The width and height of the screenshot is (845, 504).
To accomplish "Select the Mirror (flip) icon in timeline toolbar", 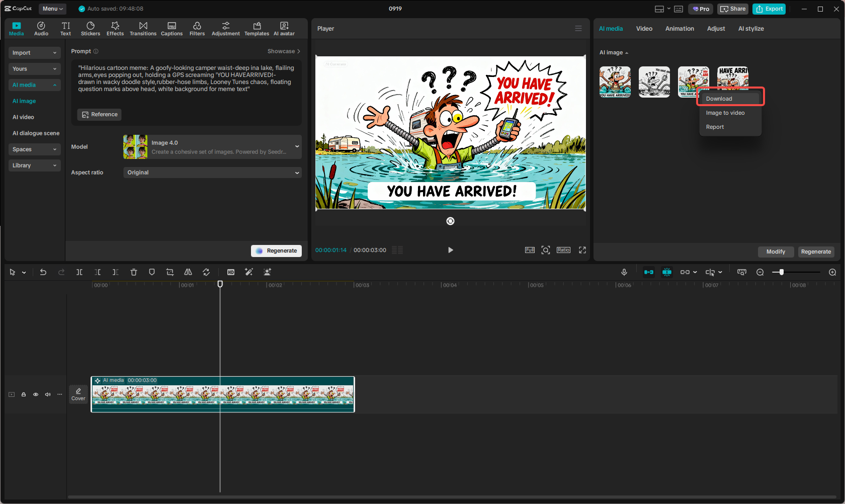I will pos(188,272).
